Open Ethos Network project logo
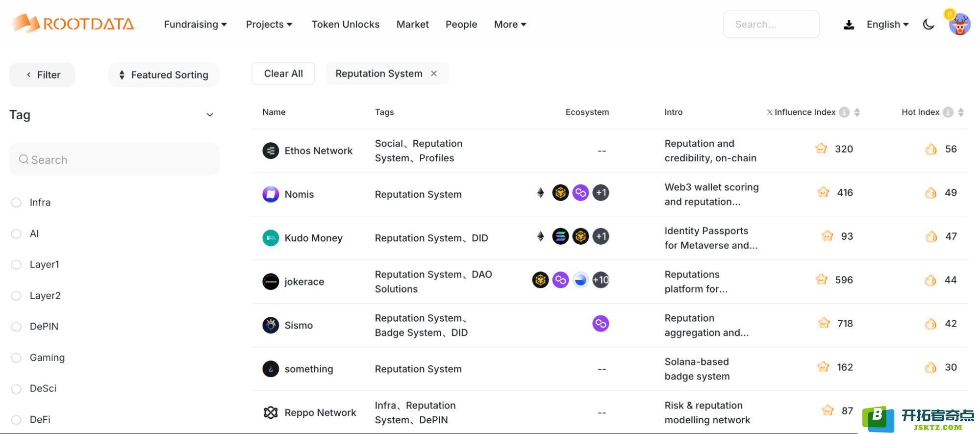 [271, 151]
